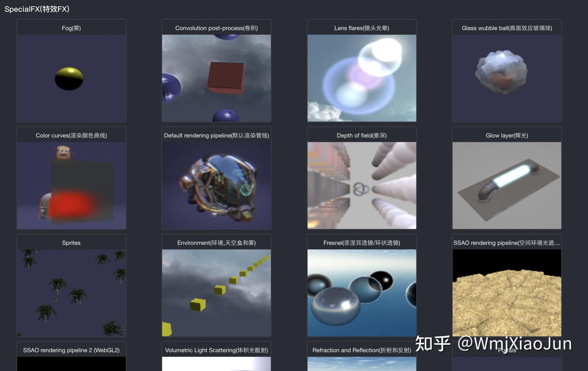Open the SSAO rendering pipeline demo
This screenshot has height=371, width=588.
[507, 293]
